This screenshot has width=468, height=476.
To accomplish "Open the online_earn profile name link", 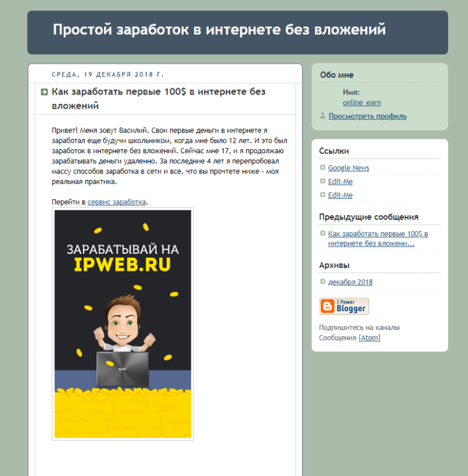I will 362,102.
